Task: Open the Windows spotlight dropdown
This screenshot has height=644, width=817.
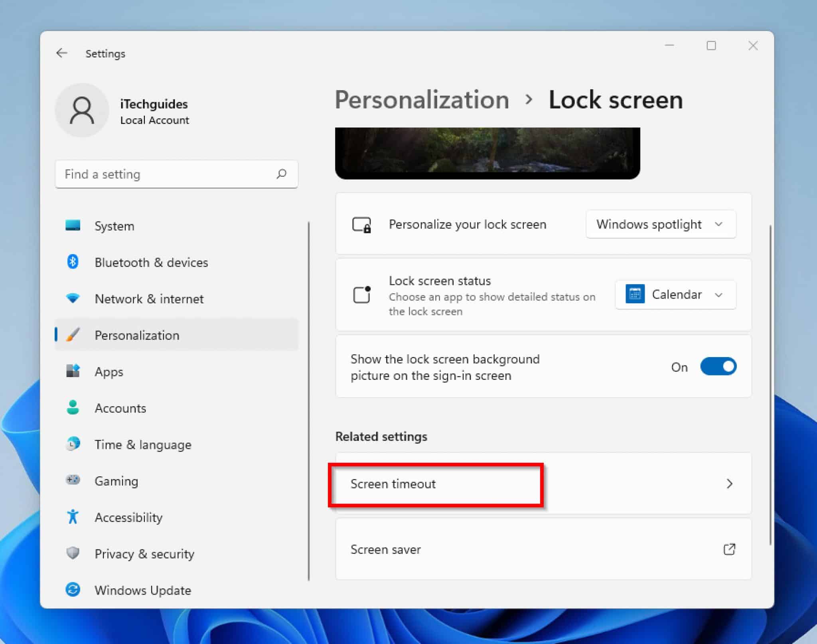Action: pos(661,224)
